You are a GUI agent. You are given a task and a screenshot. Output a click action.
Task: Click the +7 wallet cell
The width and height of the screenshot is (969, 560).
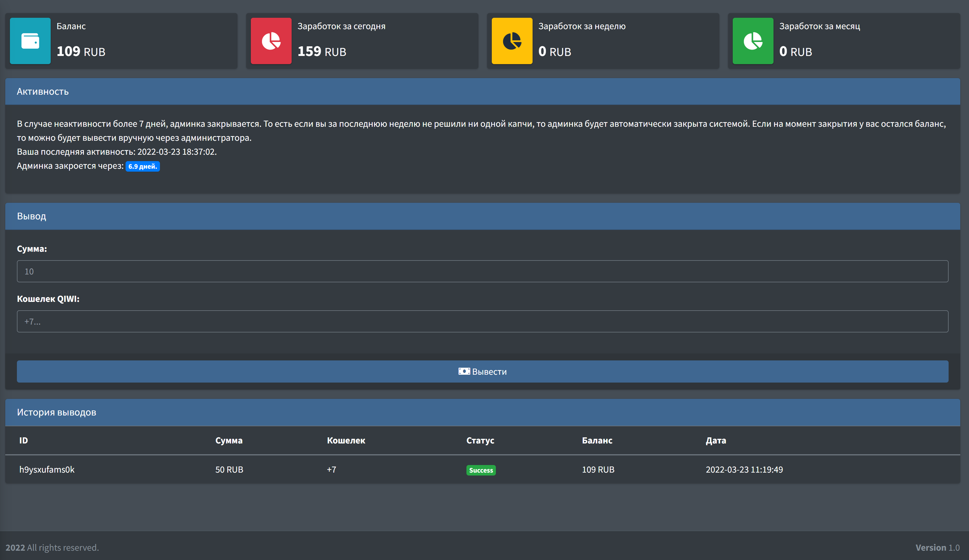[332, 470]
